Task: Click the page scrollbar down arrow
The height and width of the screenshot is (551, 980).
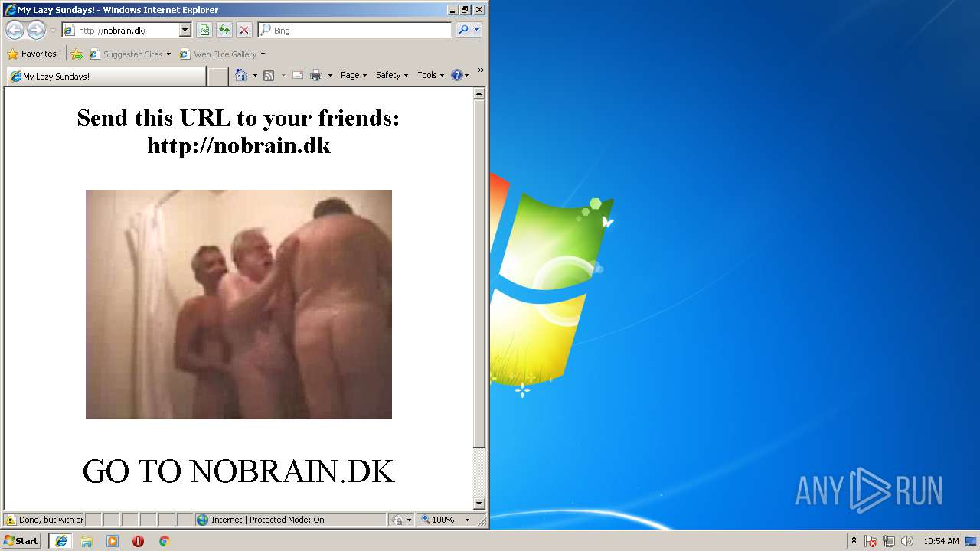Action: 479,504
